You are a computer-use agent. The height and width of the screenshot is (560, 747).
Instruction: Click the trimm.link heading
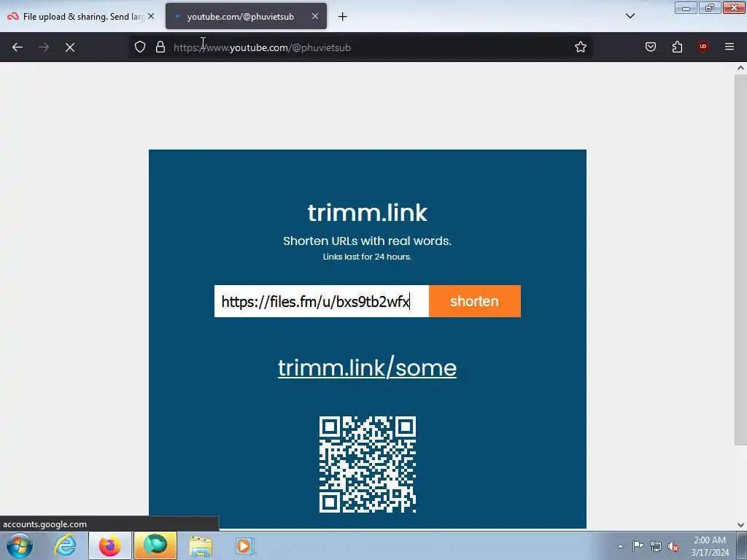368,212
